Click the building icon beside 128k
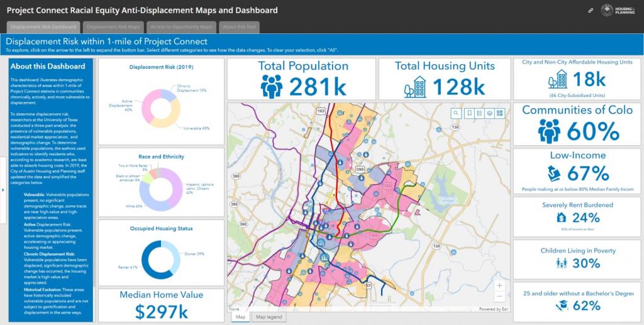This screenshot has height=325, width=644. (415, 87)
